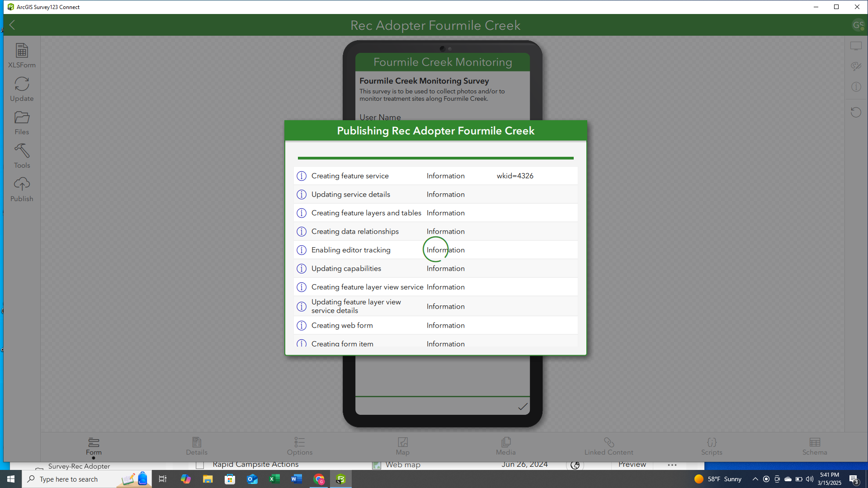This screenshot has height=488, width=868.
Task: Switch to the Form tab
Action: point(94,446)
